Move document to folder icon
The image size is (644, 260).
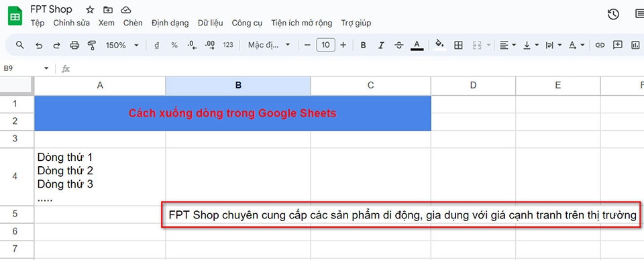[107, 10]
